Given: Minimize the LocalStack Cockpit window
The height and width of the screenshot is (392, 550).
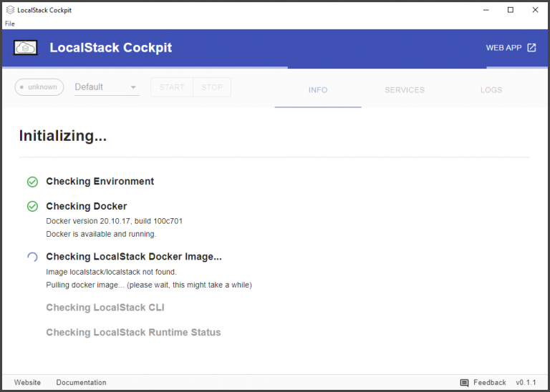Looking at the screenshot, I should coord(486,10).
